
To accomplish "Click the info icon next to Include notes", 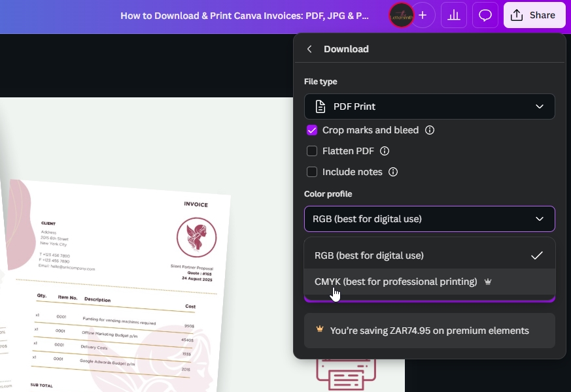I will point(393,172).
